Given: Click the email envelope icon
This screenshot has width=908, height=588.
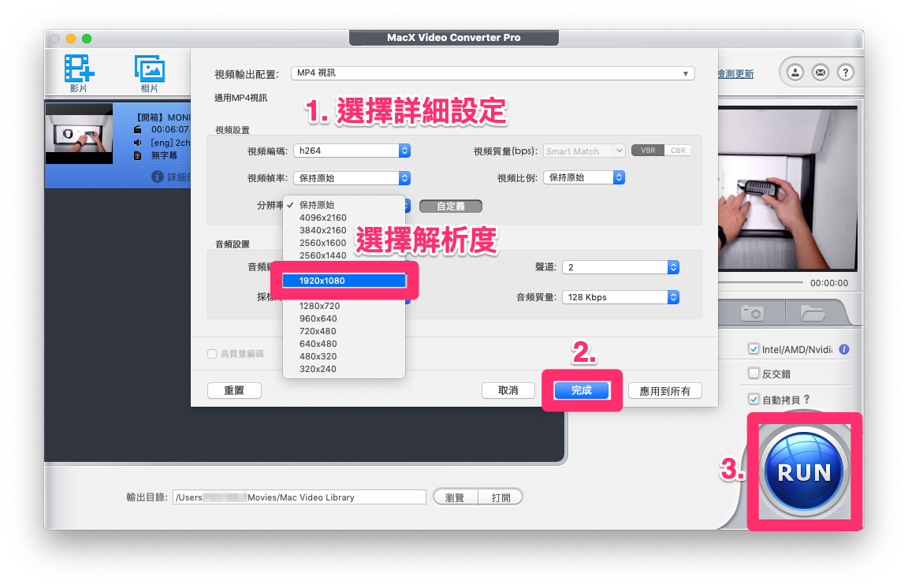Looking at the screenshot, I should 821,73.
